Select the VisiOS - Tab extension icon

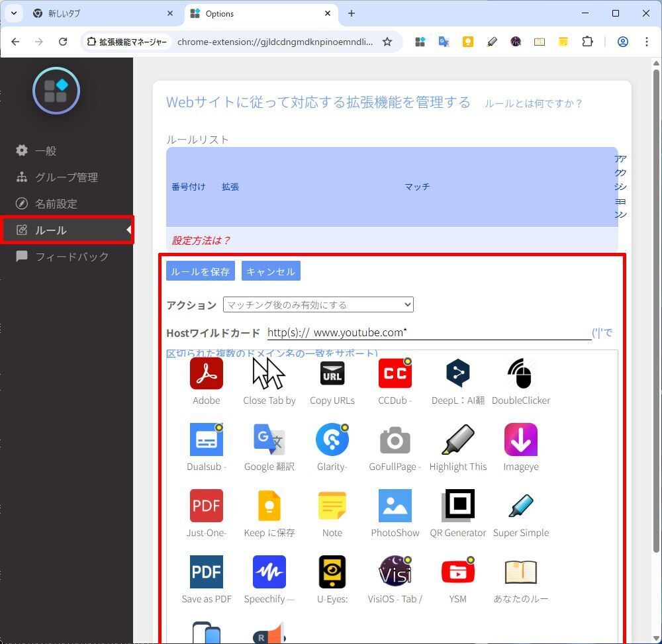coord(395,572)
